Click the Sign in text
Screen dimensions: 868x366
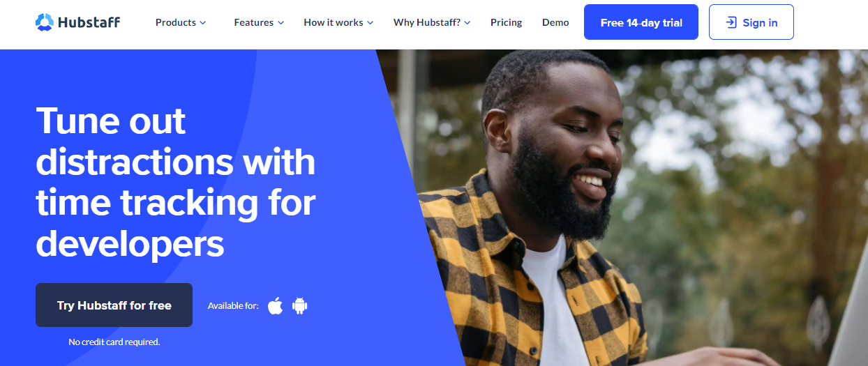pyautogui.click(x=760, y=22)
